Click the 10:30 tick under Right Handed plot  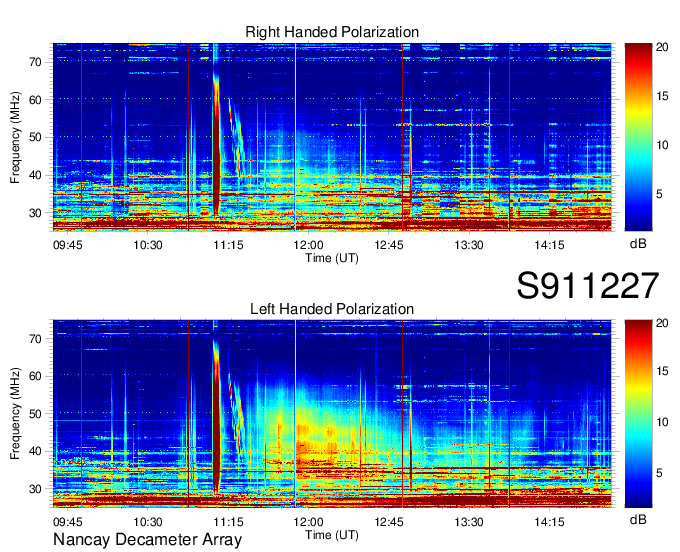147,245
